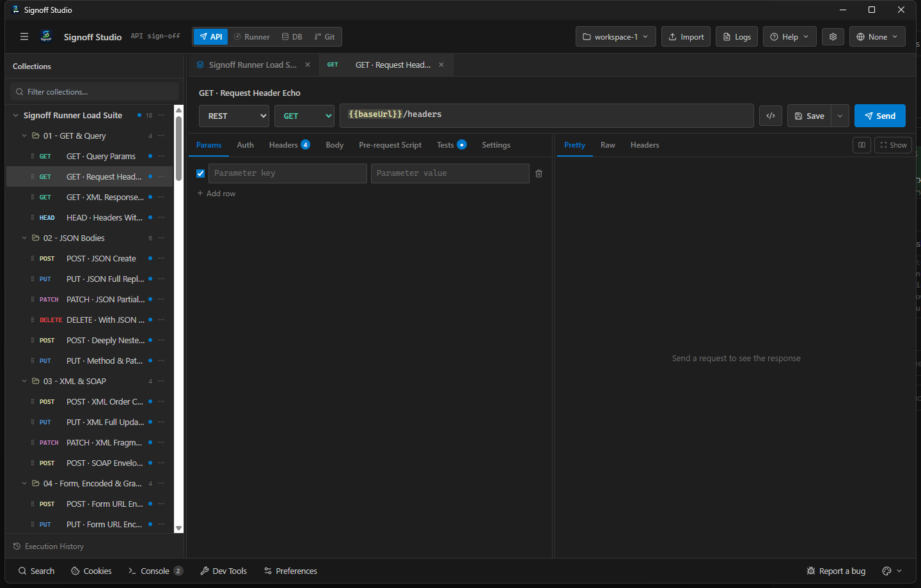Open the Tests tab

click(x=452, y=145)
